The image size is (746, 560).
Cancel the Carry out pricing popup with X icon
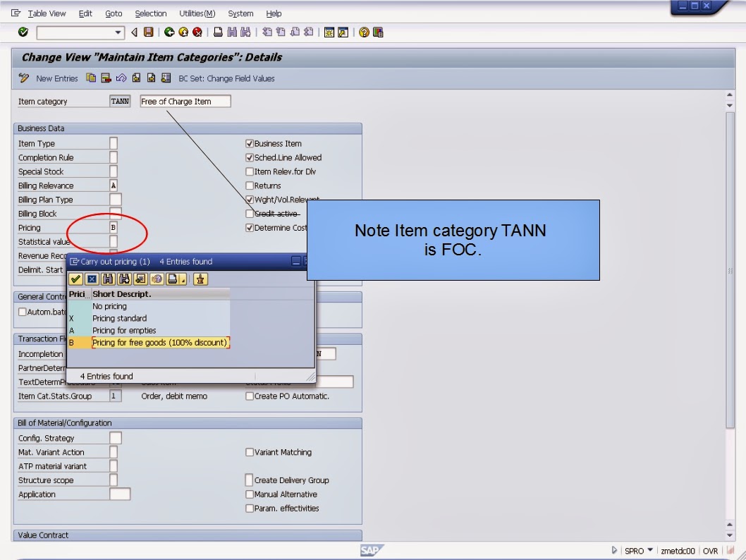(x=92, y=279)
